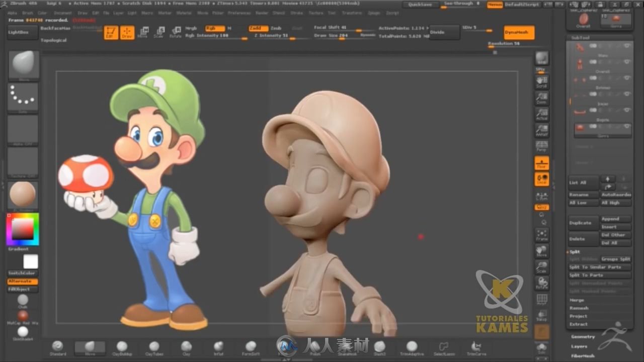The height and width of the screenshot is (362, 644).
Task: Select the SnakeHook brush
Action: click(347, 347)
